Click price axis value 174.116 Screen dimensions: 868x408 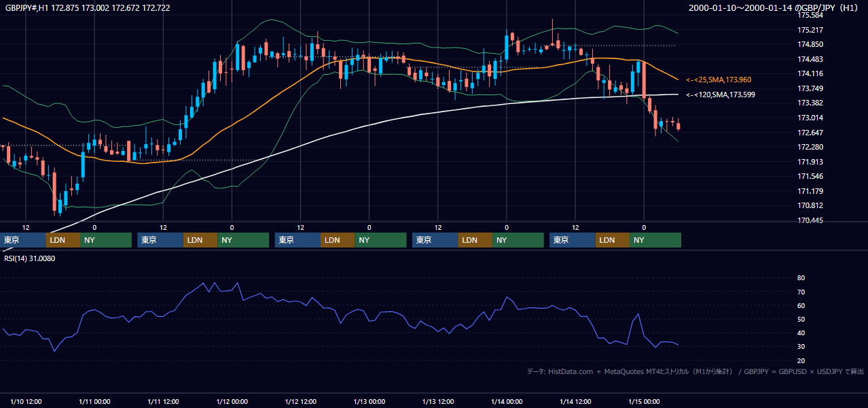click(x=810, y=73)
